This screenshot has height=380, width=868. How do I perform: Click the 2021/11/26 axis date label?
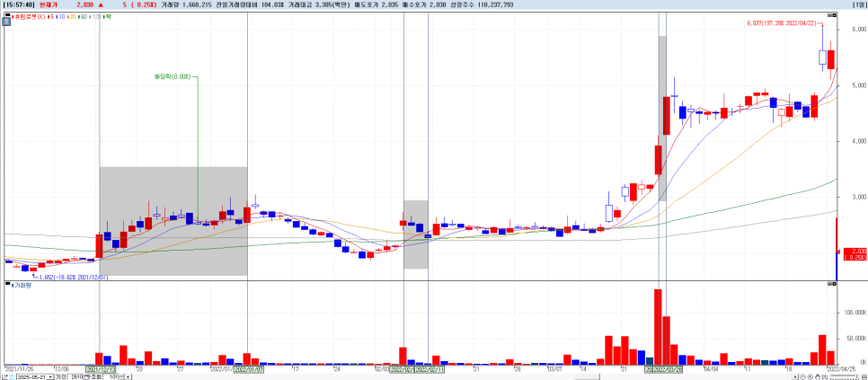19,369
